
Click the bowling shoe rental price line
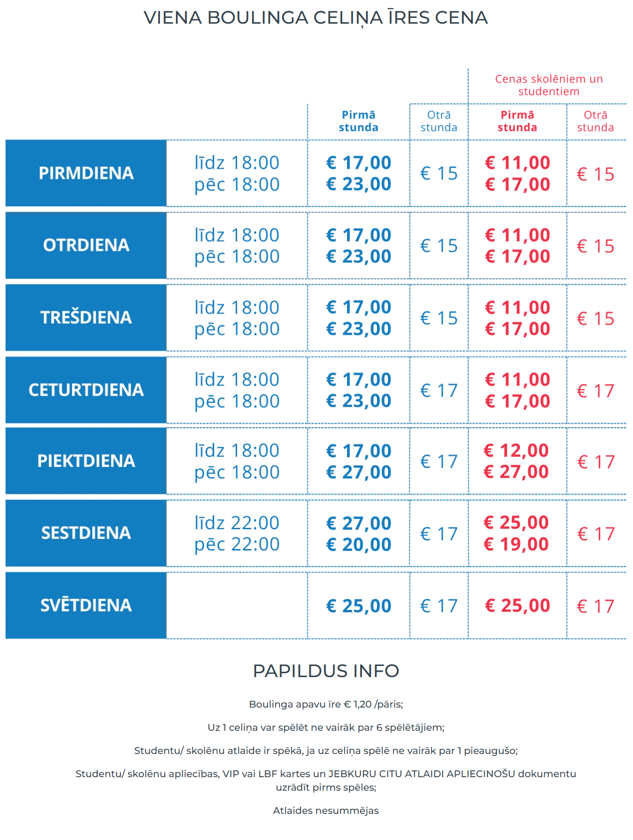click(326, 704)
